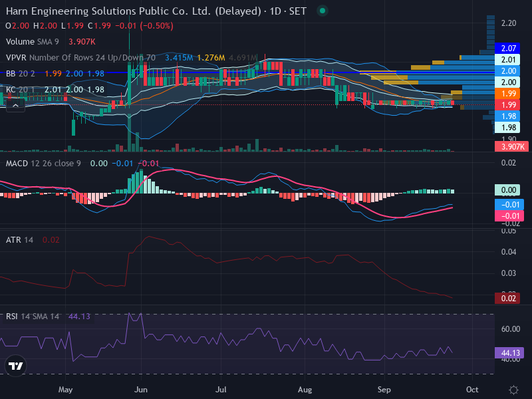The image size is (532, 399).
Task: Click the Jul date axis label
Action: click(x=221, y=390)
